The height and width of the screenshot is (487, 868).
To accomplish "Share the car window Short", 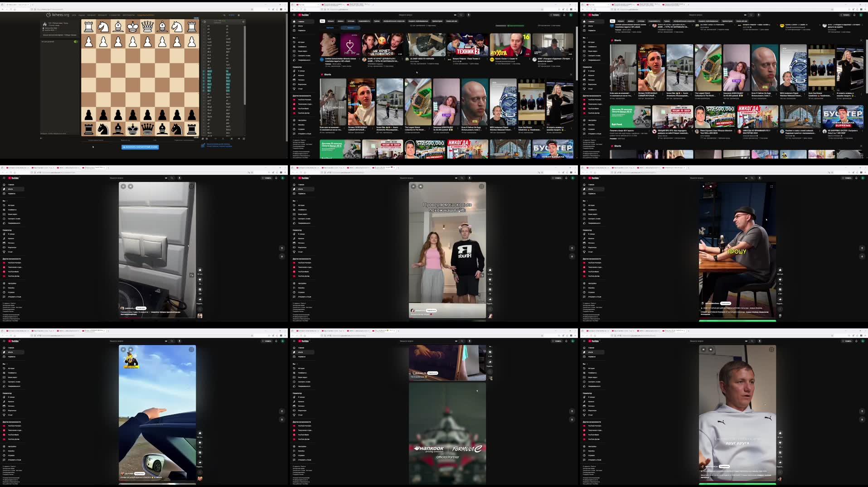I will 200,463.
